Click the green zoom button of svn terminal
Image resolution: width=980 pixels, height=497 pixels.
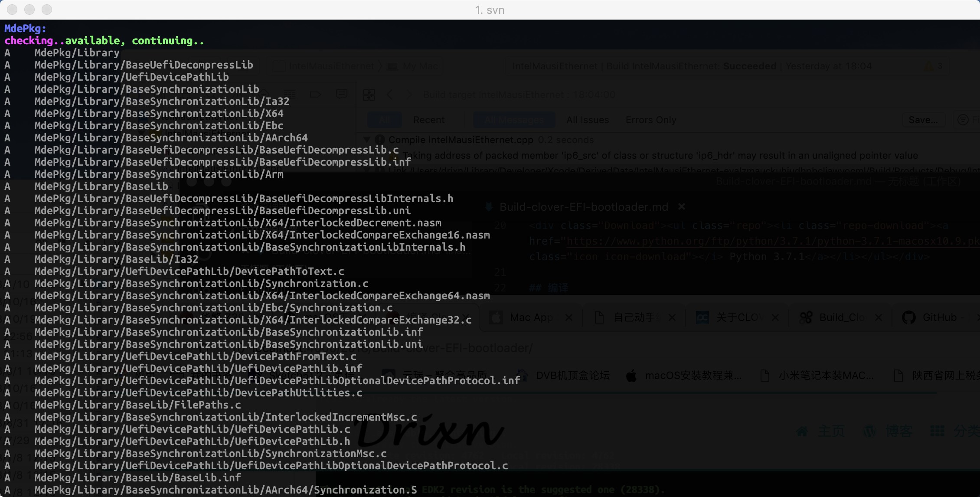(x=47, y=10)
